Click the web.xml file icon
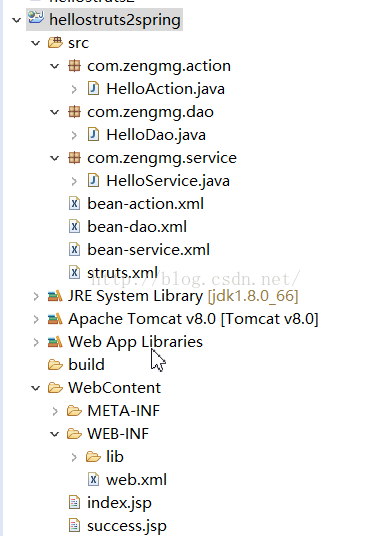This screenshot has width=372, height=536. pyautogui.click(x=93, y=479)
